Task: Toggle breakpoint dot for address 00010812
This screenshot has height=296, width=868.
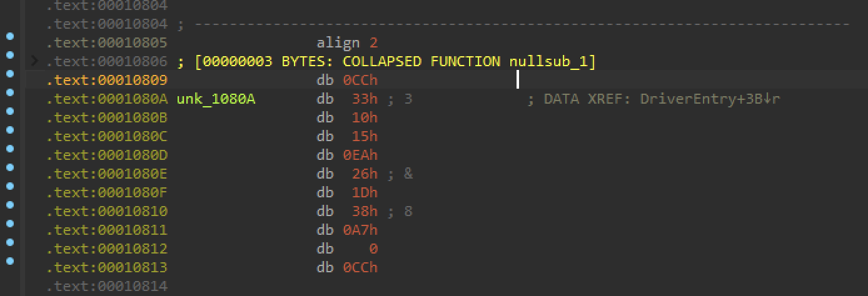Action: (10, 242)
